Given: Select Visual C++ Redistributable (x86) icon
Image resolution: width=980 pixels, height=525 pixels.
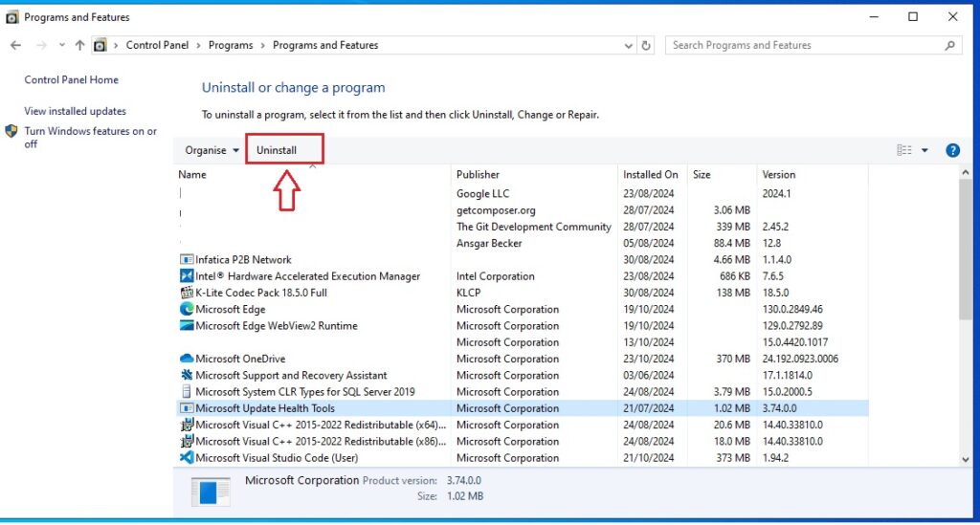Looking at the screenshot, I should pos(187,442).
